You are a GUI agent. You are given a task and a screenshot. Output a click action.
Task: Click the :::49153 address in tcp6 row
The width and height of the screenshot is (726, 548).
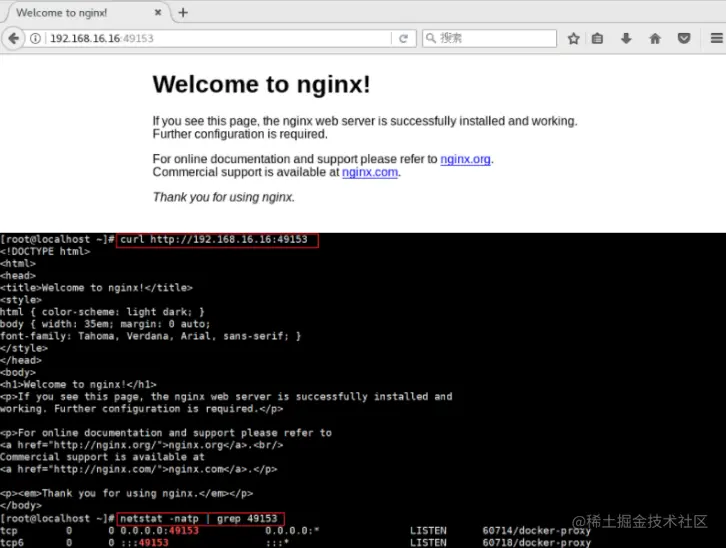[144, 542]
